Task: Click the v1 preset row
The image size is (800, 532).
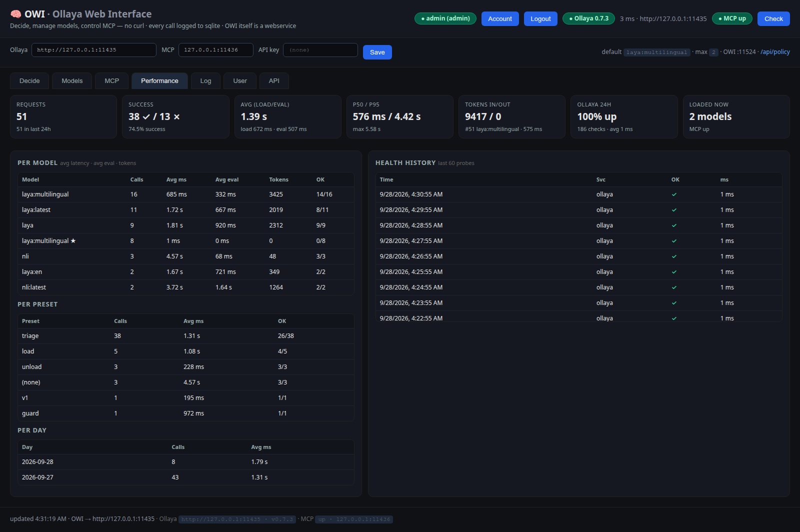Action: 186,398
